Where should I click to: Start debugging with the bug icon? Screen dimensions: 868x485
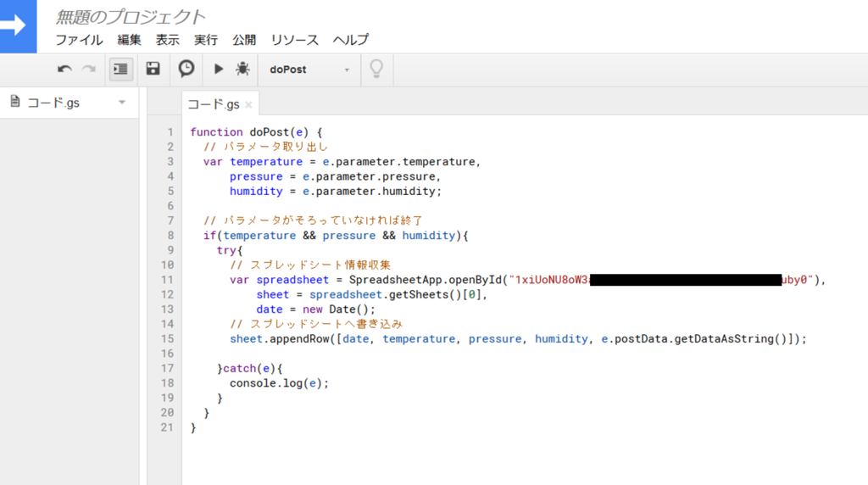point(242,70)
